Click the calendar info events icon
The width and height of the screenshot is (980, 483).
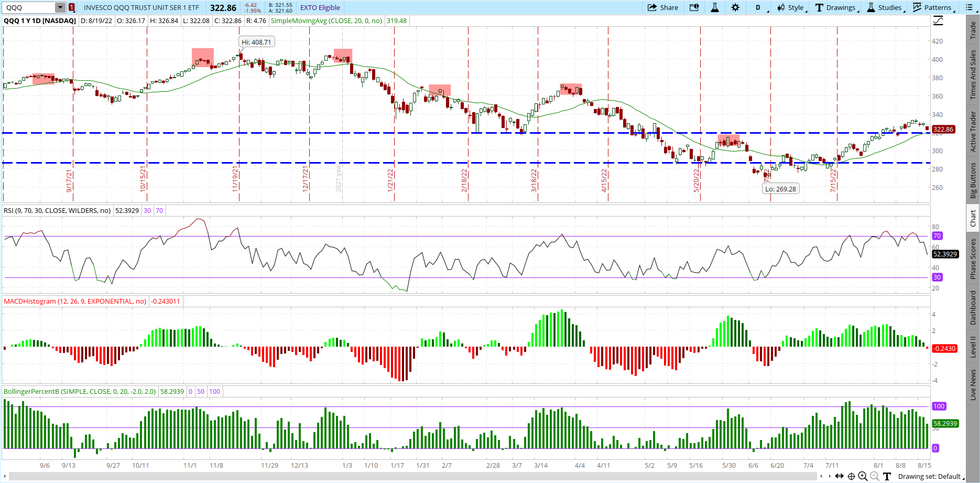pos(694,7)
